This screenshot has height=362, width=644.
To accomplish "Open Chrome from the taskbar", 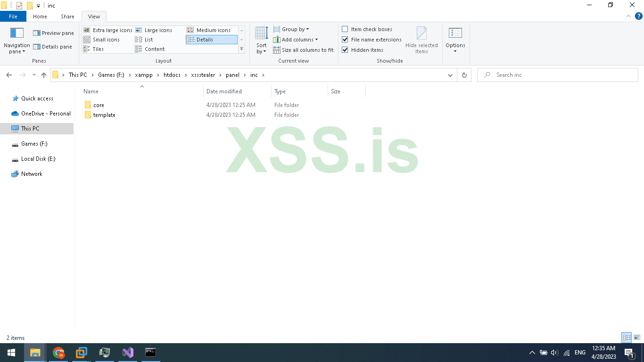I will [x=58, y=353].
